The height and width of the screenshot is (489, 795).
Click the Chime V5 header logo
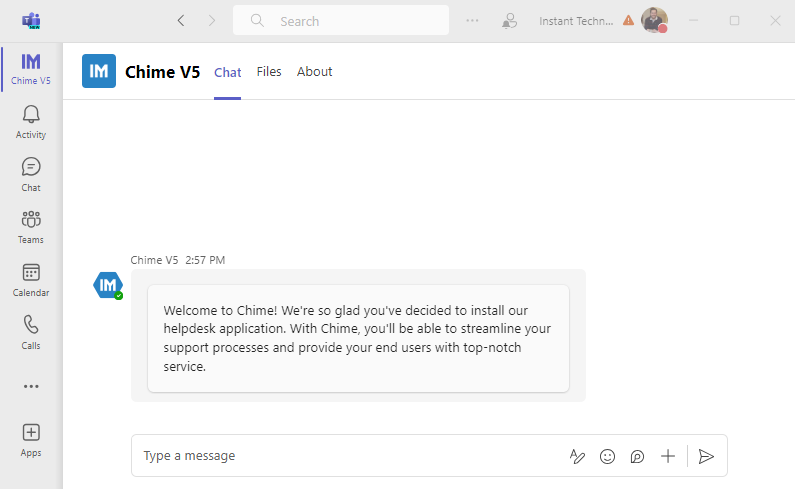tap(99, 71)
